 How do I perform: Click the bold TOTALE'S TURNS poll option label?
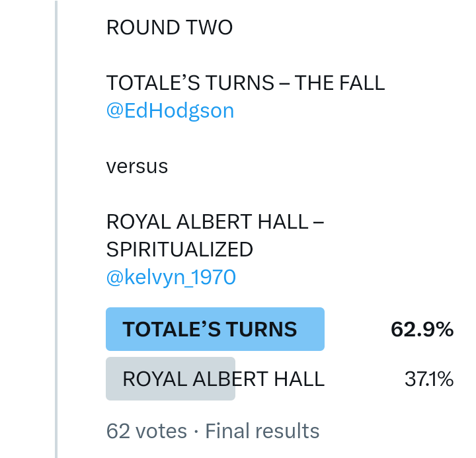point(210,330)
